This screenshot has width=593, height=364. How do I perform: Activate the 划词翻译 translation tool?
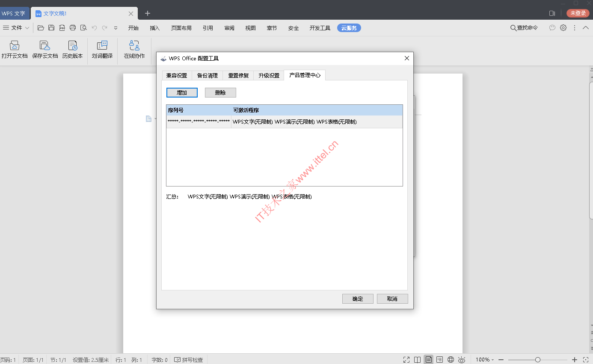[102, 50]
